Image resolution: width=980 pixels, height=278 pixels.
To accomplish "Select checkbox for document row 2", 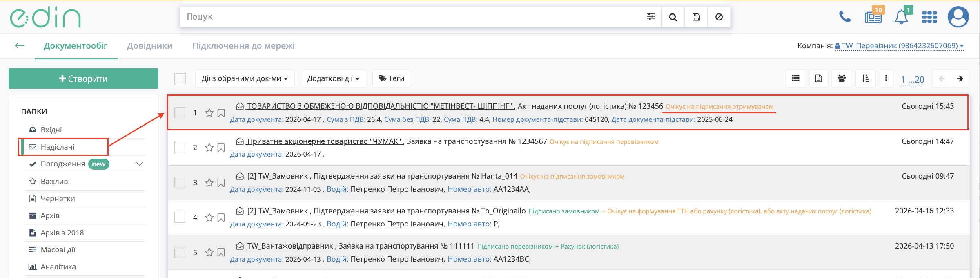I will coord(180,148).
